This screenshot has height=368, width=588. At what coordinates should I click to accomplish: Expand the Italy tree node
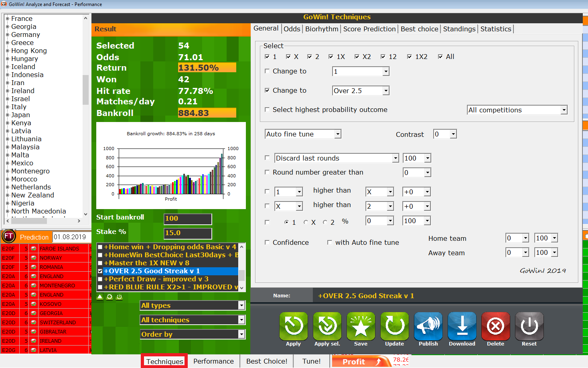click(x=7, y=107)
